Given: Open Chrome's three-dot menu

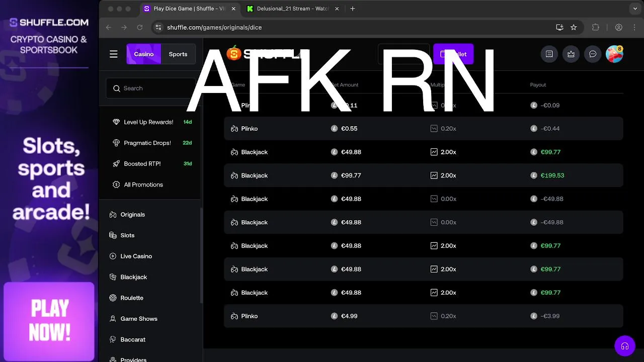Looking at the screenshot, I should [634, 27].
